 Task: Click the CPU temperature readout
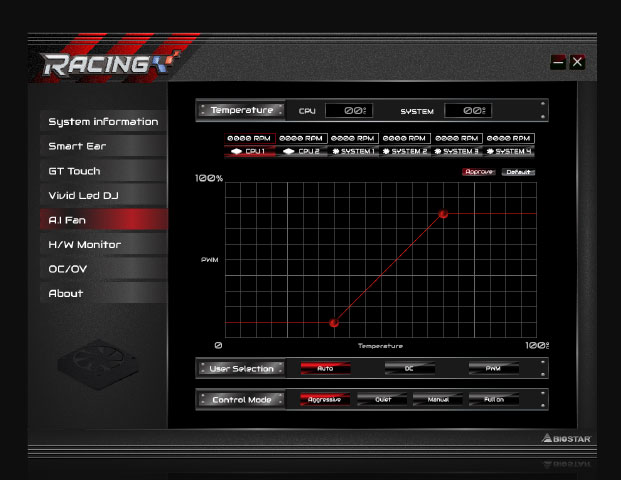pyautogui.click(x=349, y=110)
